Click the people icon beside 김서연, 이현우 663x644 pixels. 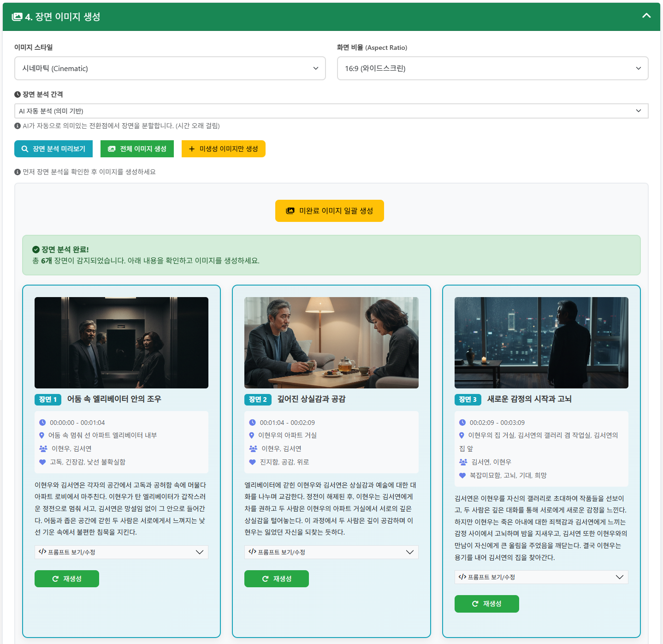pyautogui.click(x=463, y=462)
